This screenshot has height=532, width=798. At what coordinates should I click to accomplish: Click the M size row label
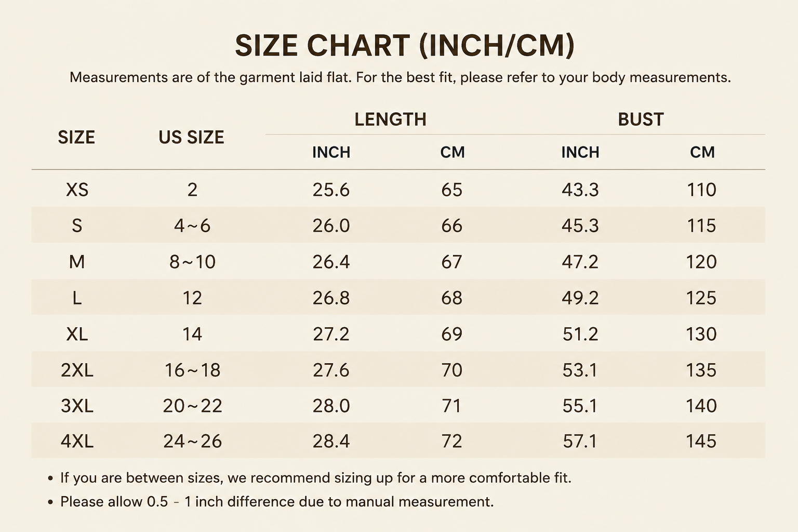77,262
